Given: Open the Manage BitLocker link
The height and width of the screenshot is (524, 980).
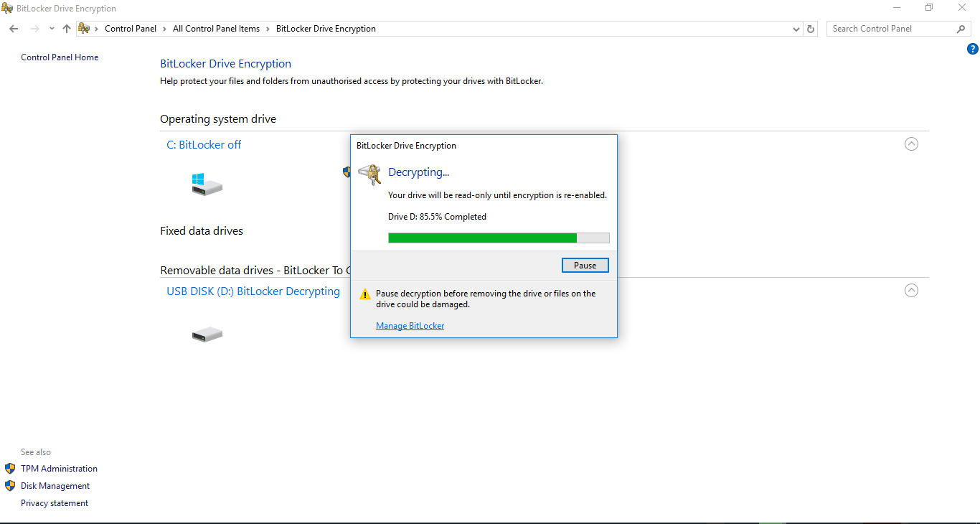Looking at the screenshot, I should 410,326.
